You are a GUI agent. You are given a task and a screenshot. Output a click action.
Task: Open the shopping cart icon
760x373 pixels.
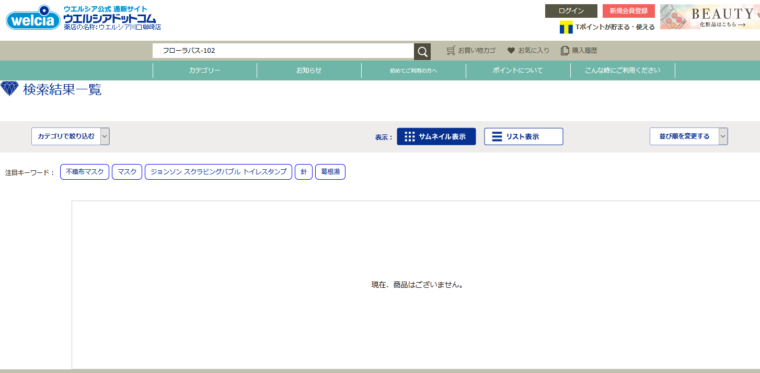coord(451,50)
